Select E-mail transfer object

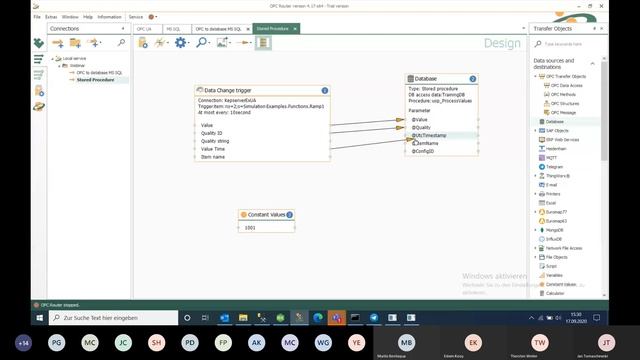click(551, 185)
